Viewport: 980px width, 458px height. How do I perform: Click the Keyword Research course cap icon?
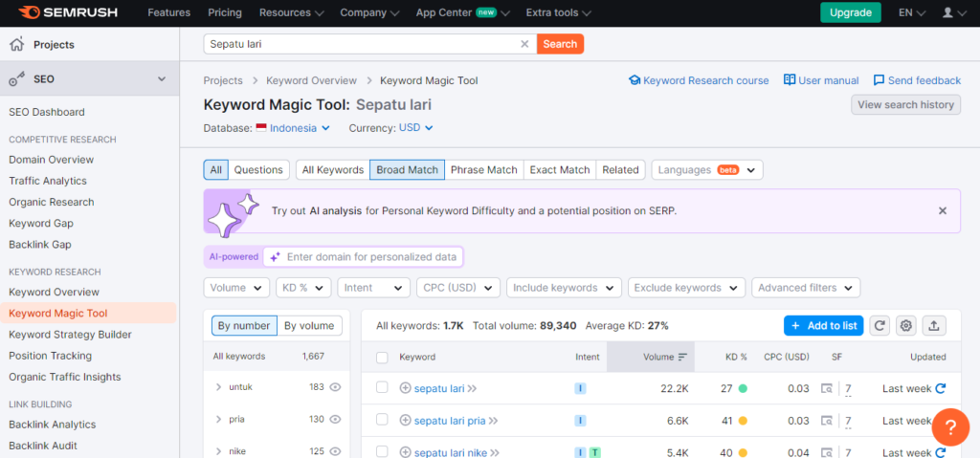[x=635, y=80]
